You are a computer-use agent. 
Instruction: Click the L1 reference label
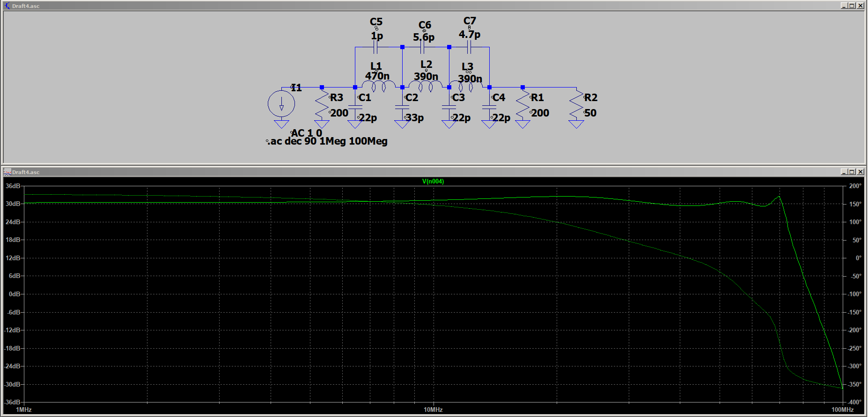(x=376, y=66)
